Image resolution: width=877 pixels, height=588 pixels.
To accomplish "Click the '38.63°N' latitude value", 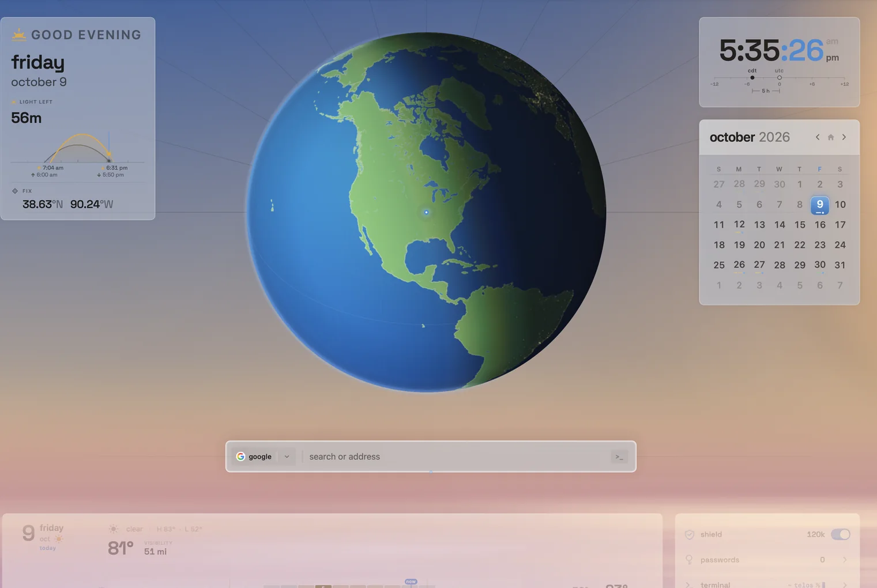I will pos(43,204).
